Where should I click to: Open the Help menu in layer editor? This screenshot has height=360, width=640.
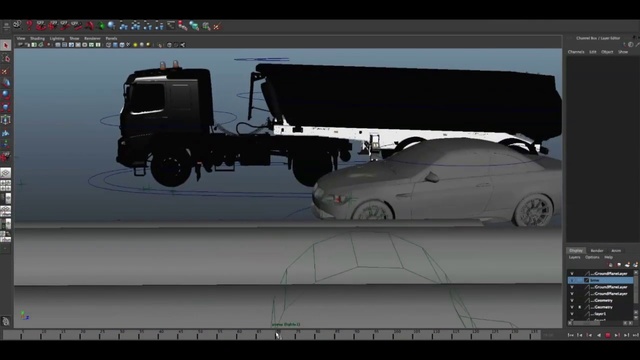tap(609, 258)
